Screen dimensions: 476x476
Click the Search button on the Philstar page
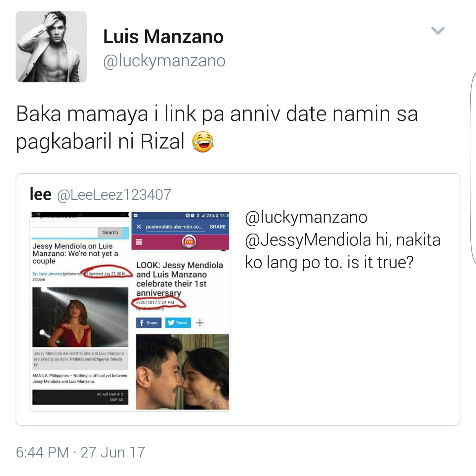click(110, 233)
